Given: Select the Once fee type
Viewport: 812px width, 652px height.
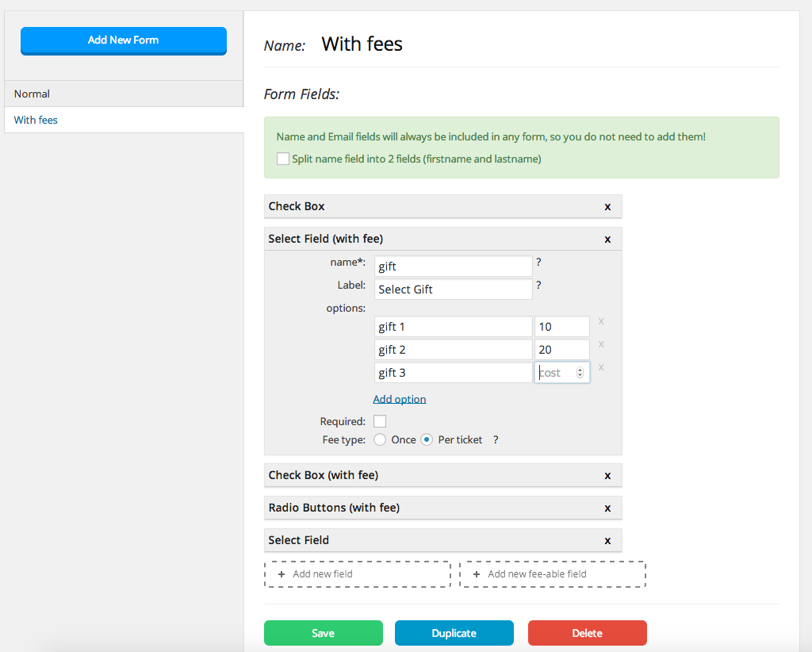Looking at the screenshot, I should click(380, 439).
